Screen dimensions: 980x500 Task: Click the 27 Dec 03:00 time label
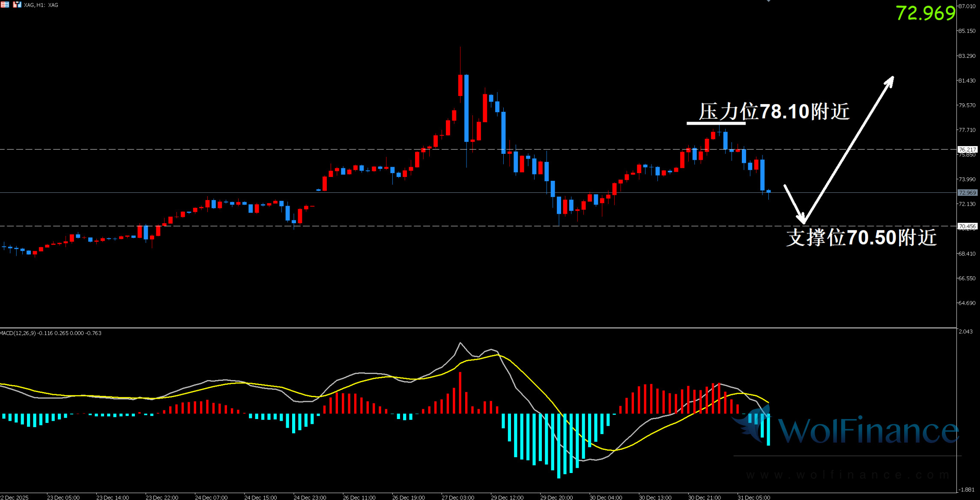coord(458,497)
